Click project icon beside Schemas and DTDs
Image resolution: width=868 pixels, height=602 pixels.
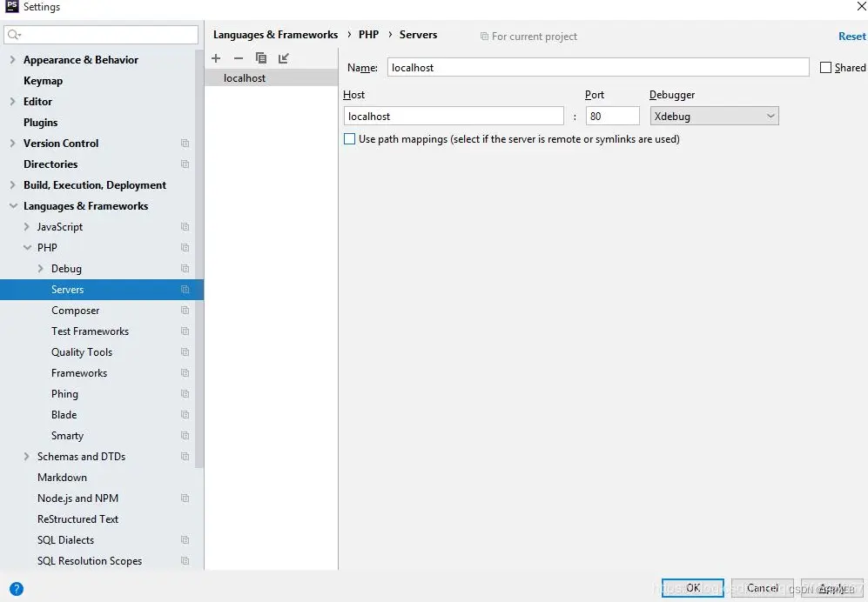pos(185,457)
